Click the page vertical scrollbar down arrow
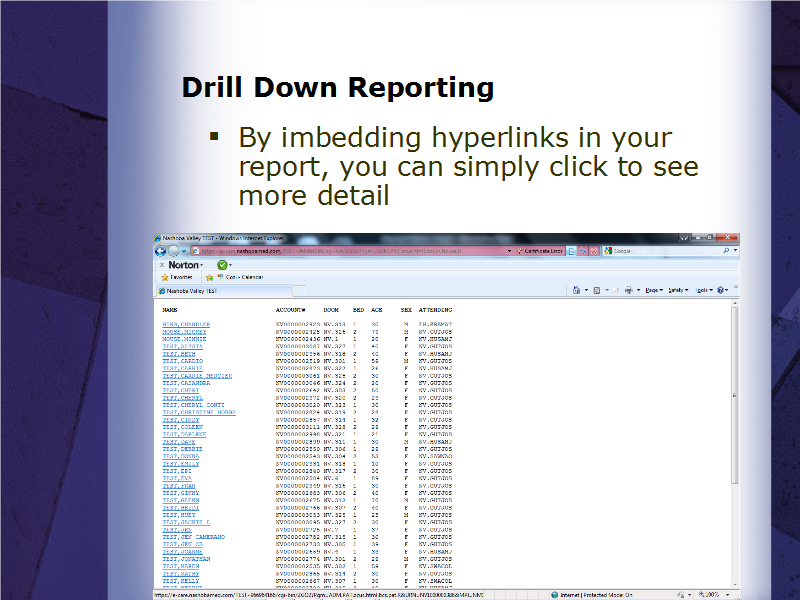Viewport: 800px width, 600px height. 737,584
